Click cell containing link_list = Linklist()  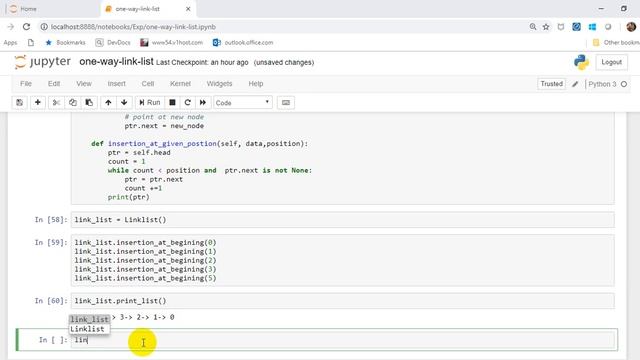[x=342, y=220]
